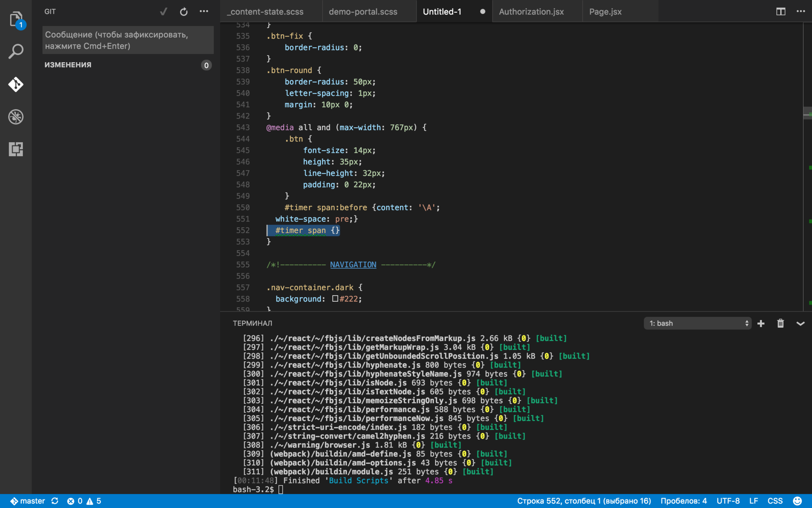
Task: Click the #222 color swatch
Action: pos(335,298)
